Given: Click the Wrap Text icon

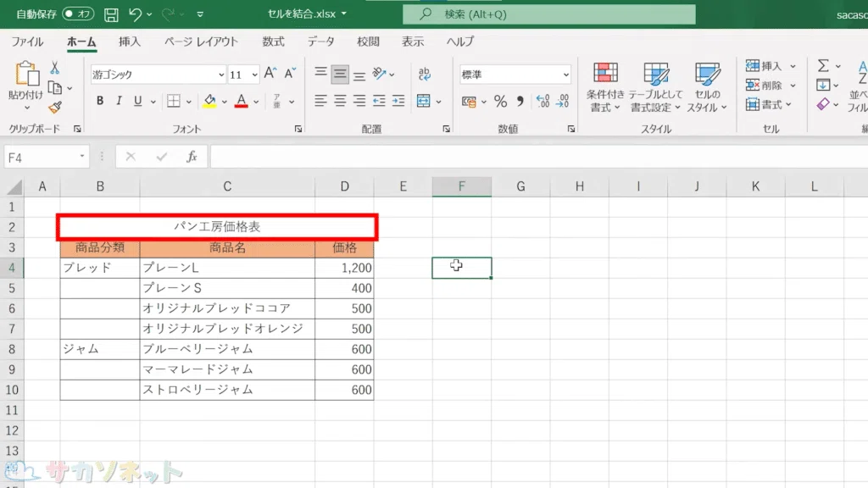Looking at the screenshot, I should pyautogui.click(x=425, y=74).
